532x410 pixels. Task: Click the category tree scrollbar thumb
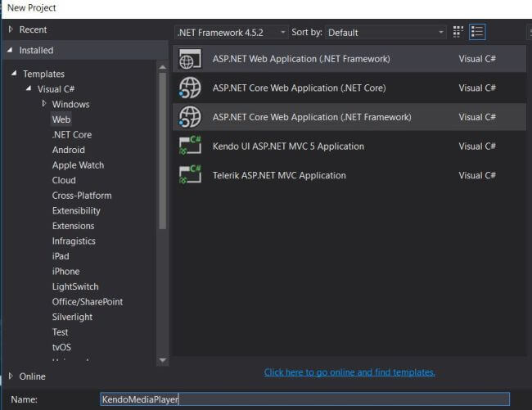pyautogui.click(x=163, y=151)
